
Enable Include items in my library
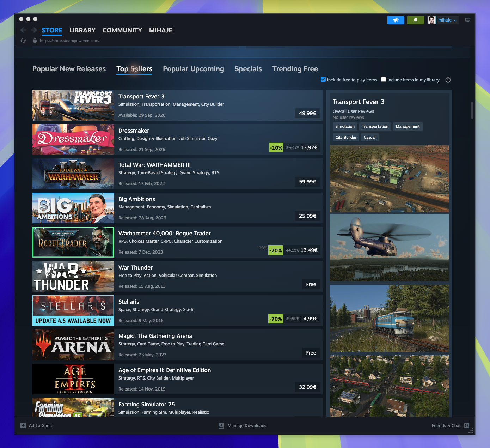(384, 79)
